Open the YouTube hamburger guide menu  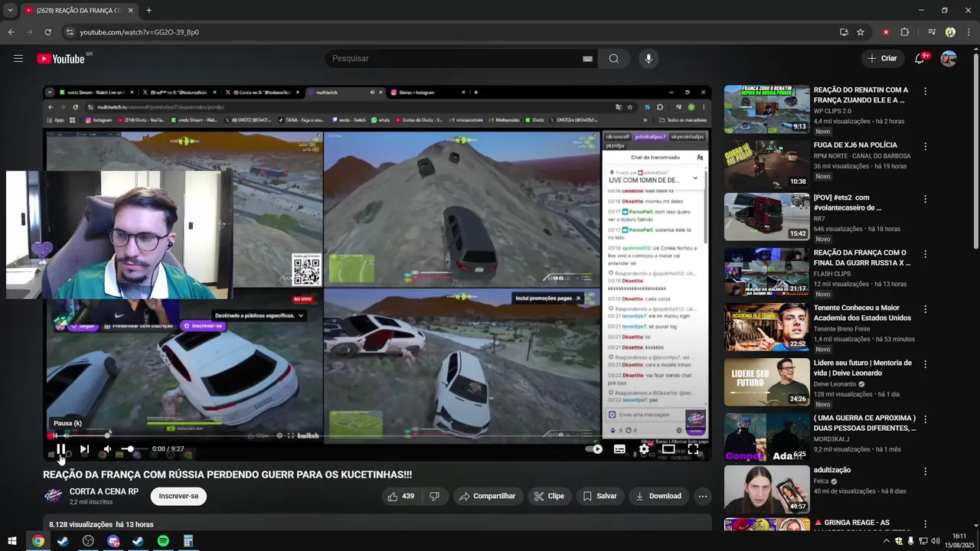coord(18,58)
